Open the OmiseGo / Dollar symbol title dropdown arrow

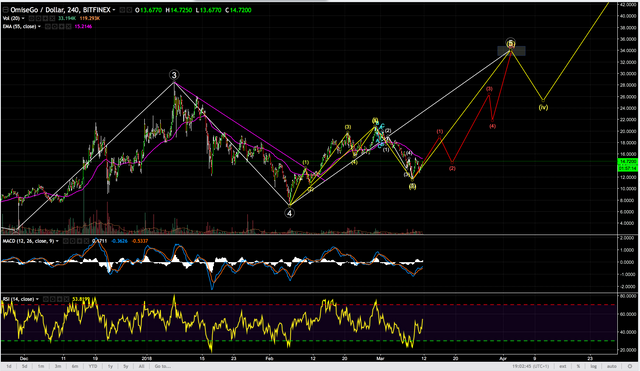point(114,10)
